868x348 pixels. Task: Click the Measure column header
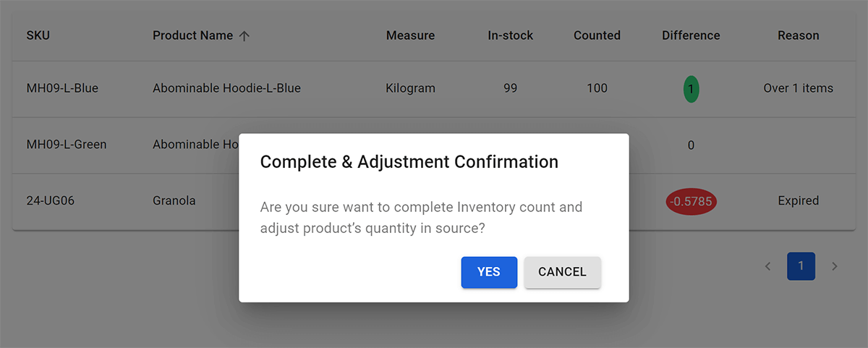[x=410, y=35]
